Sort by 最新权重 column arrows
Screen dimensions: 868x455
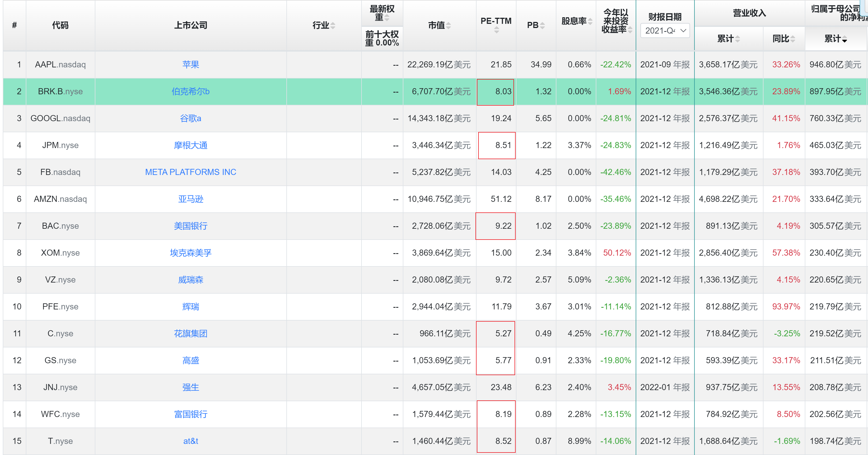387,18
